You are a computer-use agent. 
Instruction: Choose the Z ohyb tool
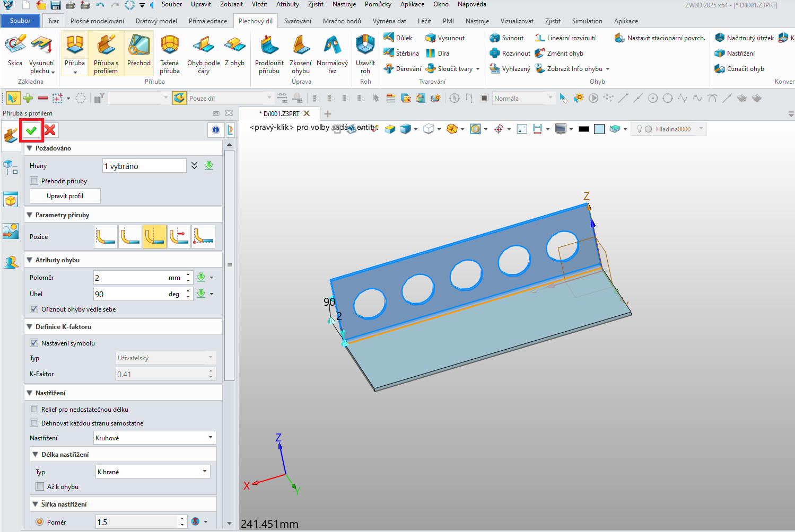point(234,51)
